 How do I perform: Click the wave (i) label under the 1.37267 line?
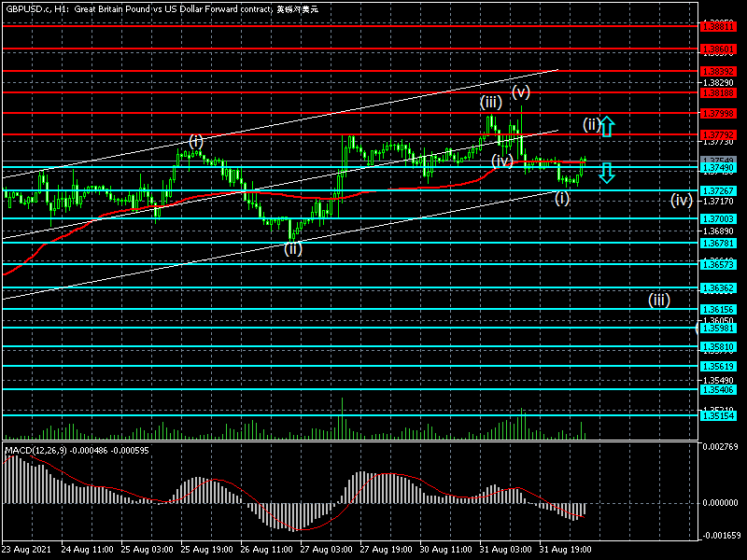coord(562,198)
